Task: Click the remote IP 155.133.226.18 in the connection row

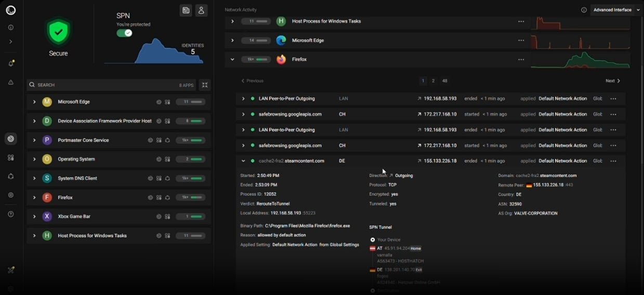Action: point(440,161)
